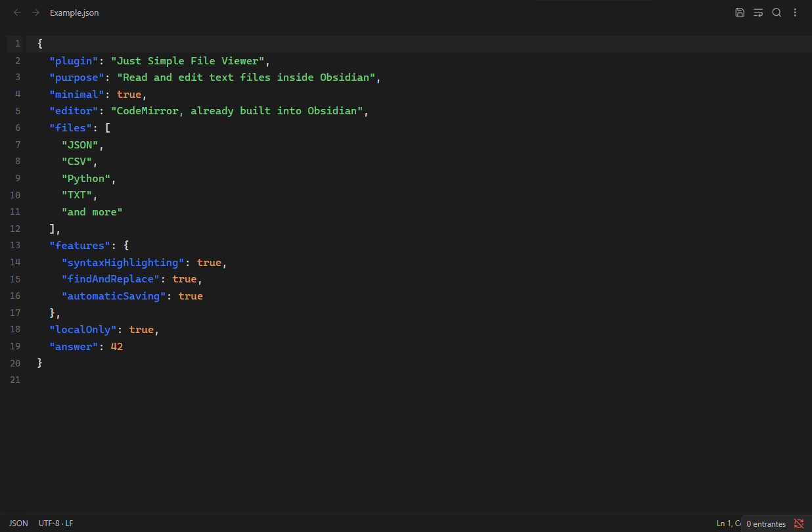Click the "purpose" key
The image size is (812, 532).
pyautogui.click(x=78, y=78)
